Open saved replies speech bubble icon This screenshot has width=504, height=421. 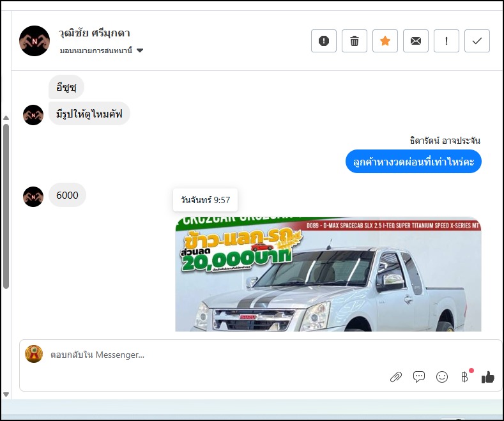pos(419,377)
